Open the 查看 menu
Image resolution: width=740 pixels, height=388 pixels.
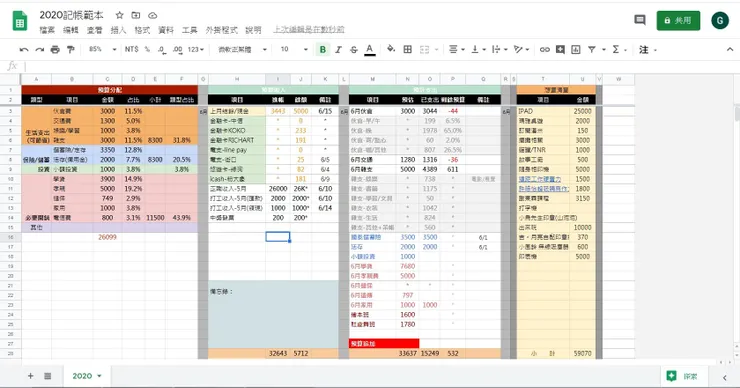point(94,30)
